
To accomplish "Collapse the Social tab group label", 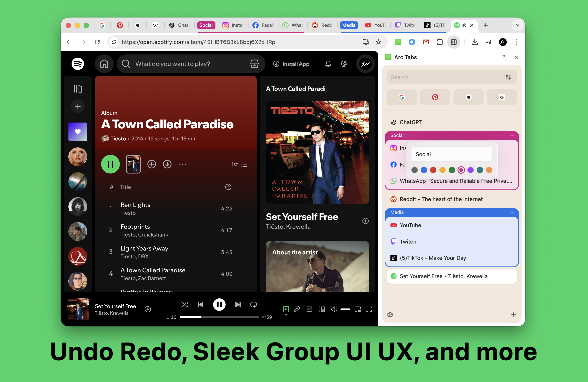I will pyautogui.click(x=206, y=25).
